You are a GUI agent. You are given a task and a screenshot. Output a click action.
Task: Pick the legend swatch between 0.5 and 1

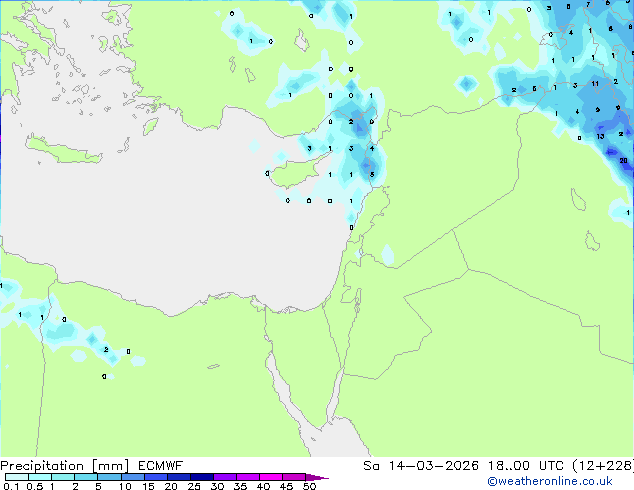(x=40, y=477)
